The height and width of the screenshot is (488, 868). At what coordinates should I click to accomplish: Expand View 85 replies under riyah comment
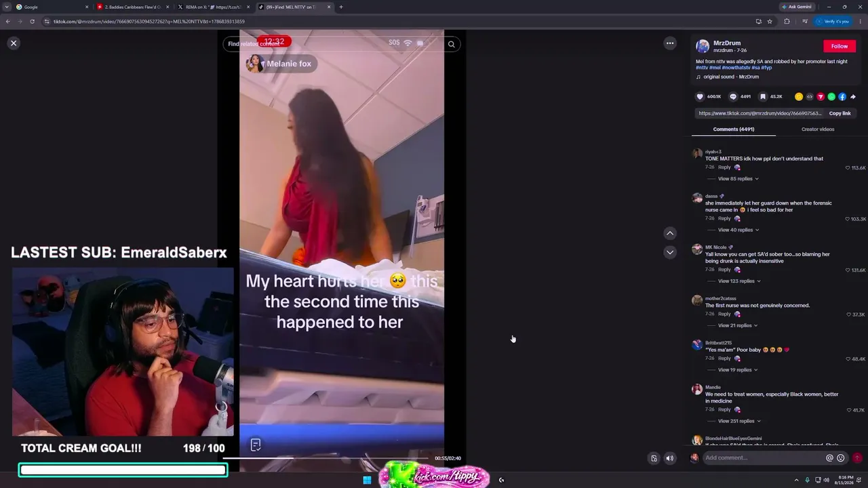[738, 179]
